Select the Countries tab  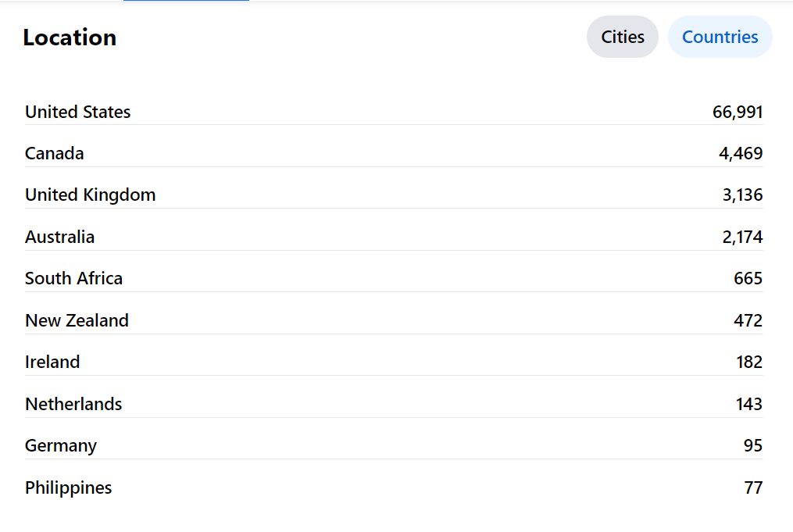pos(720,37)
